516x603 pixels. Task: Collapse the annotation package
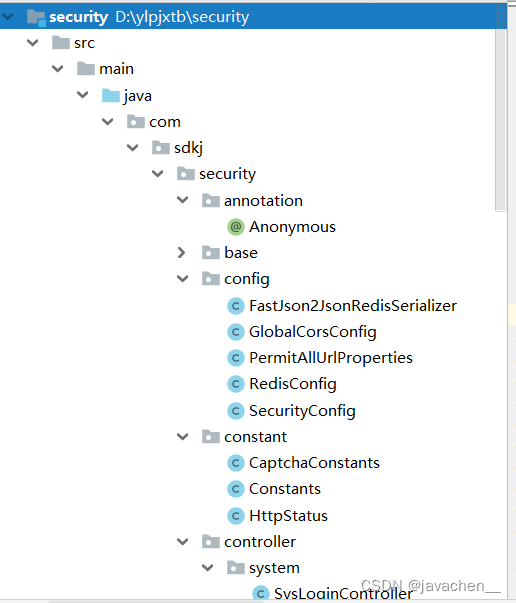pos(182,200)
